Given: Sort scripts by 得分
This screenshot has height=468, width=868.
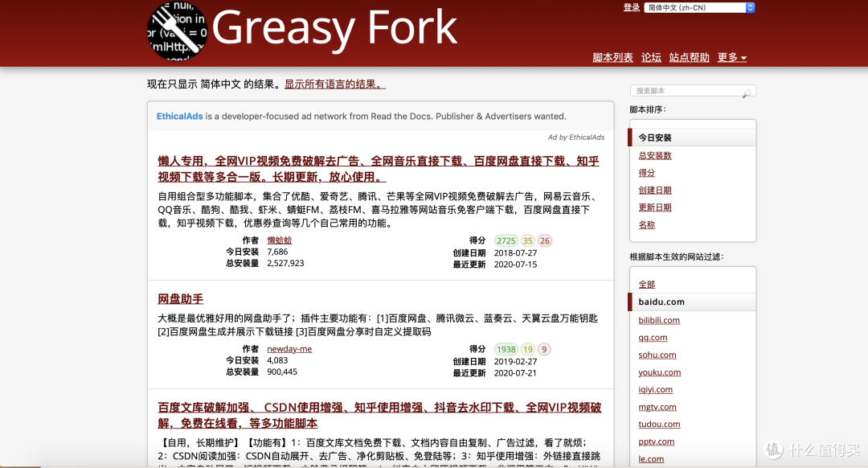Looking at the screenshot, I should tap(646, 173).
